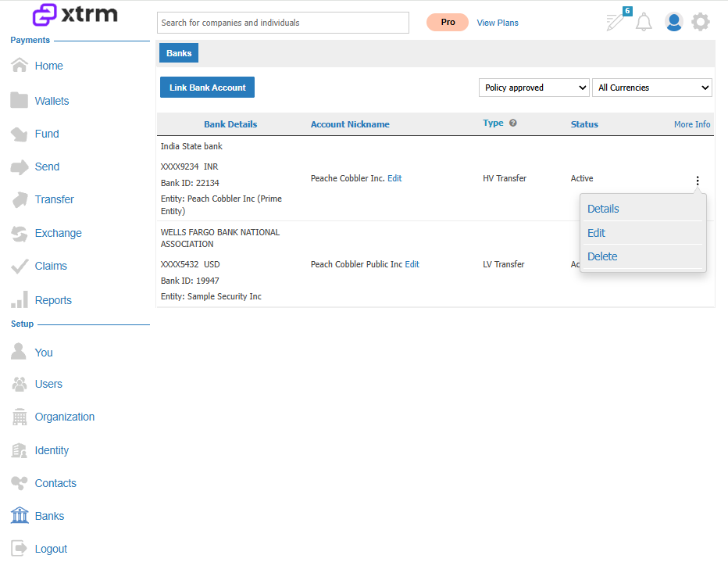The image size is (728, 573).
Task: Click the Organization building icon
Action: point(20,417)
